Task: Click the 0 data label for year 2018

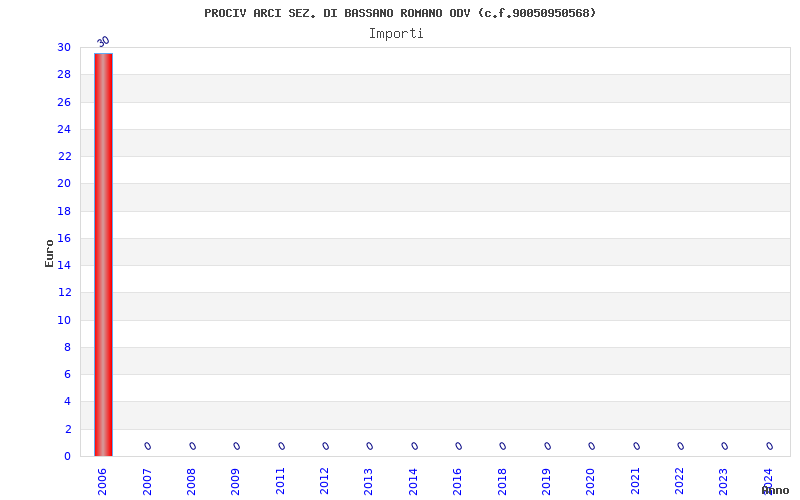Action: [x=503, y=446]
